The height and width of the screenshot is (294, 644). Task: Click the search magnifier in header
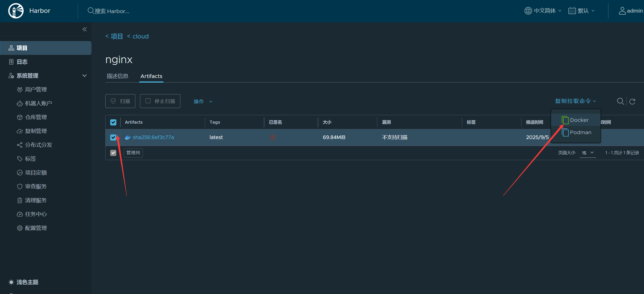(x=91, y=11)
